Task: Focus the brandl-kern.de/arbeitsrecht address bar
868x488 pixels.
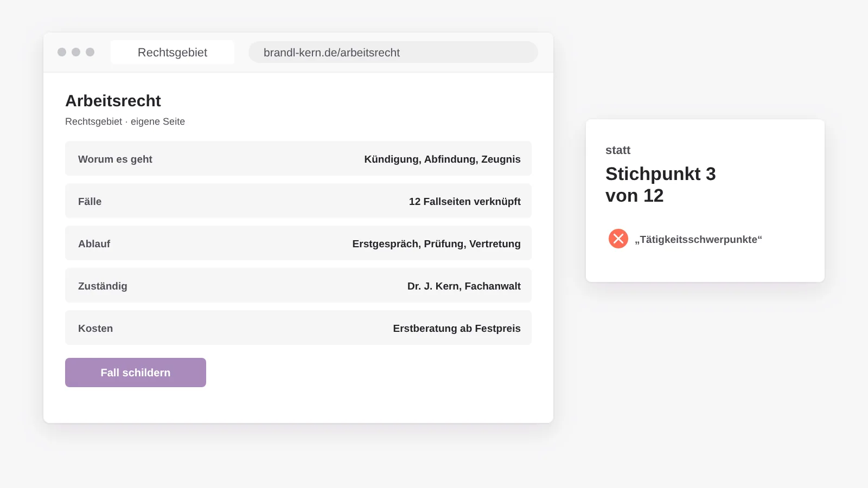Action: tap(393, 53)
